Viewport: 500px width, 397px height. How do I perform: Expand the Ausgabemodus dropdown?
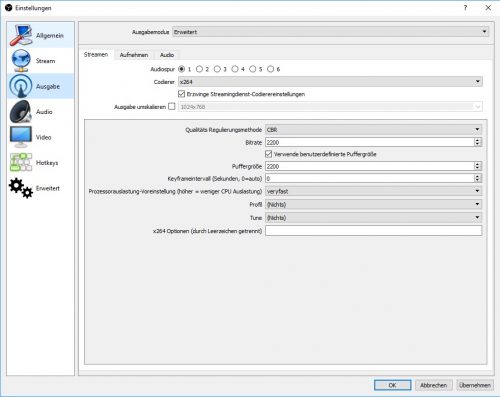tap(330, 32)
